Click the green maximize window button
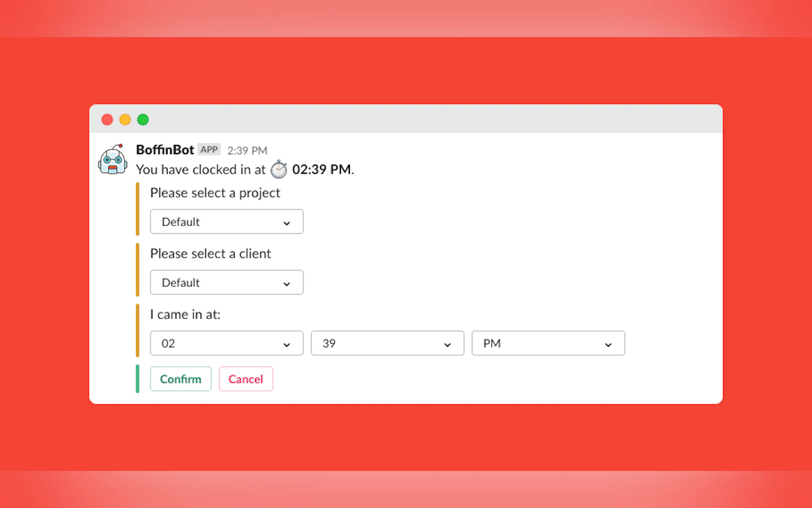812x508 pixels. (143, 120)
